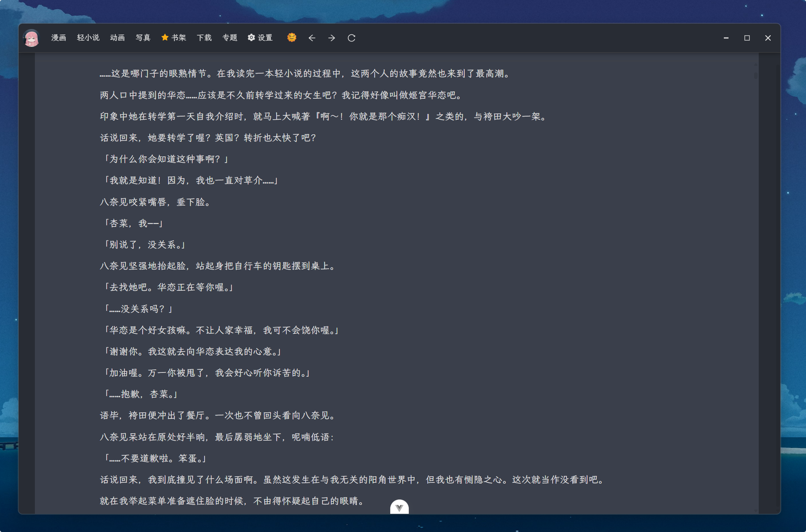Navigate back with left arrow

[312, 38]
